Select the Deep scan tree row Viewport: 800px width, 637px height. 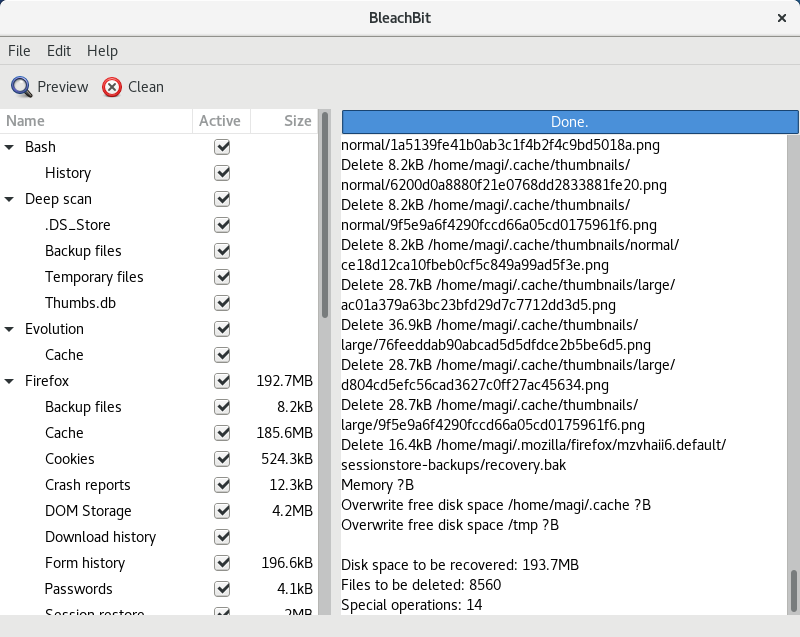coord(159,199)
